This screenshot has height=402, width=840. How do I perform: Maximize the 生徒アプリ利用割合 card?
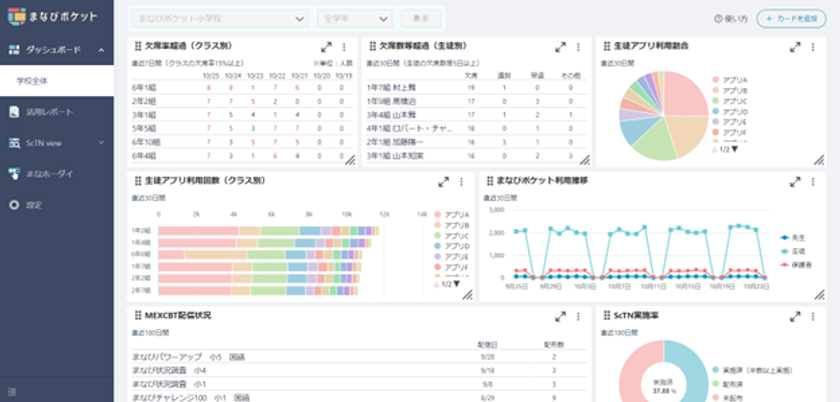[795, 47]
